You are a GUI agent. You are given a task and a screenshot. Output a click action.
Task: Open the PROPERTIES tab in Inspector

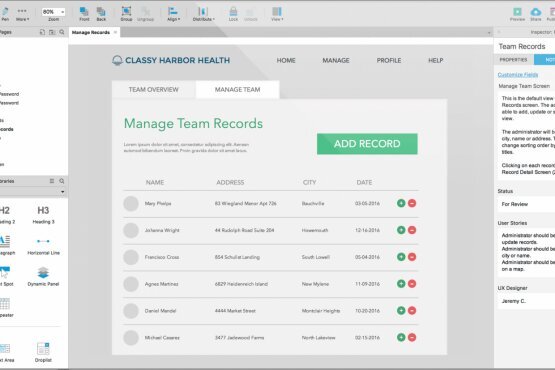coord(513,60)
